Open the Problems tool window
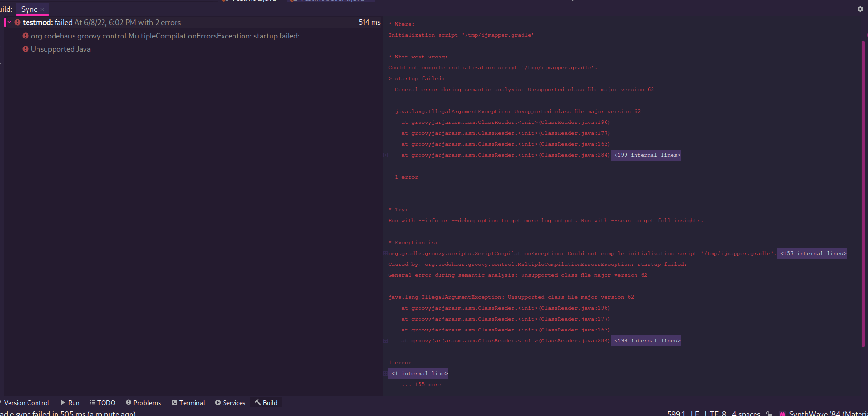The height and width of the screenshot is (416, 868). tap(143, 403)
